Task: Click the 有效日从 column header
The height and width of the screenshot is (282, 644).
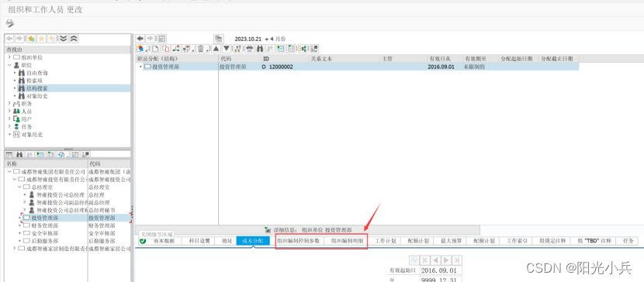Action: 445,59
